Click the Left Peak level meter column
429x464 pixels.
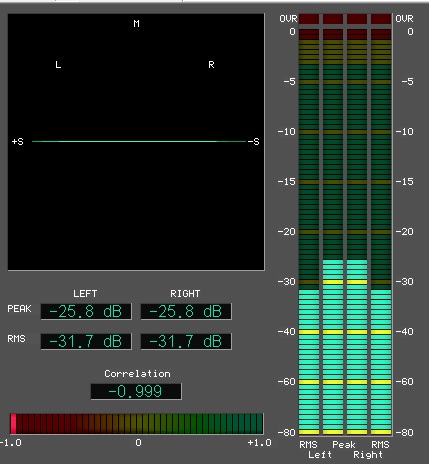333,232
